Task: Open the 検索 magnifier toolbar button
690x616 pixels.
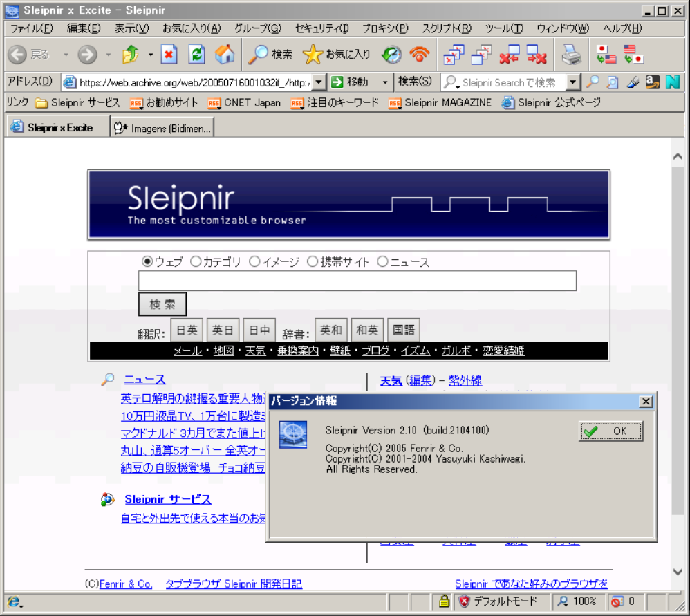Action: pos(270,55)
